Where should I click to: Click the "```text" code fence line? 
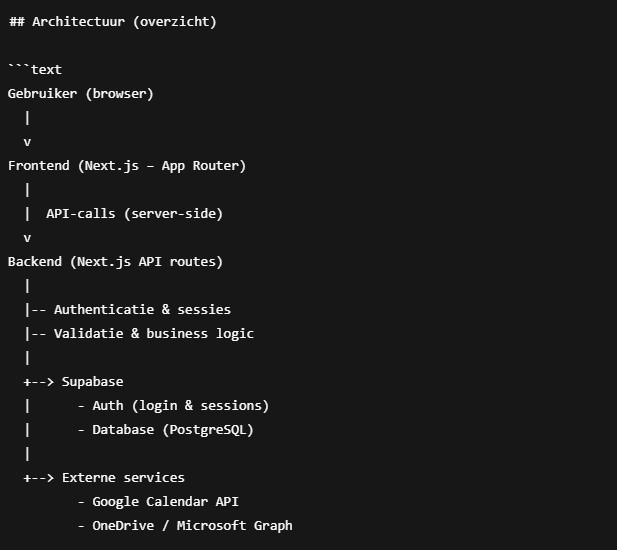35,69
